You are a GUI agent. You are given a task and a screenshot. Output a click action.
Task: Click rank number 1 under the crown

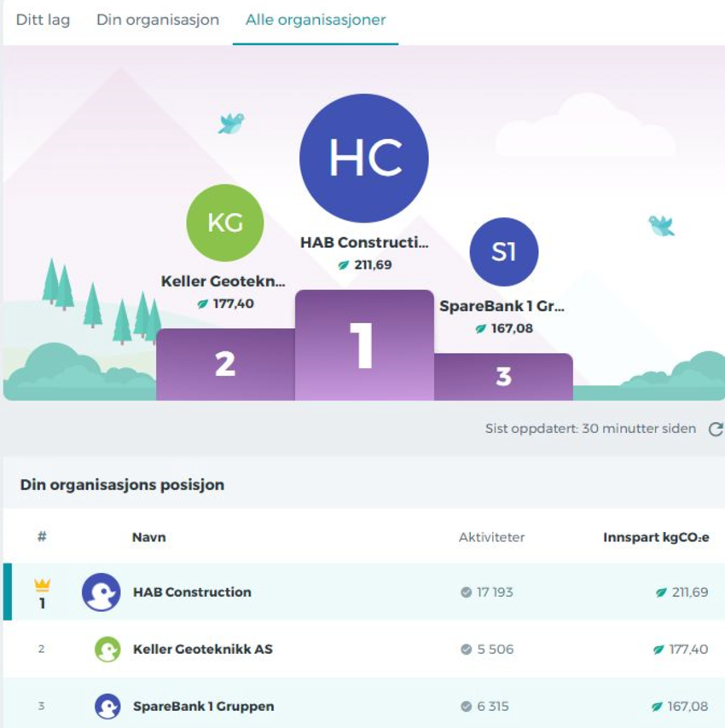[43, 603]
